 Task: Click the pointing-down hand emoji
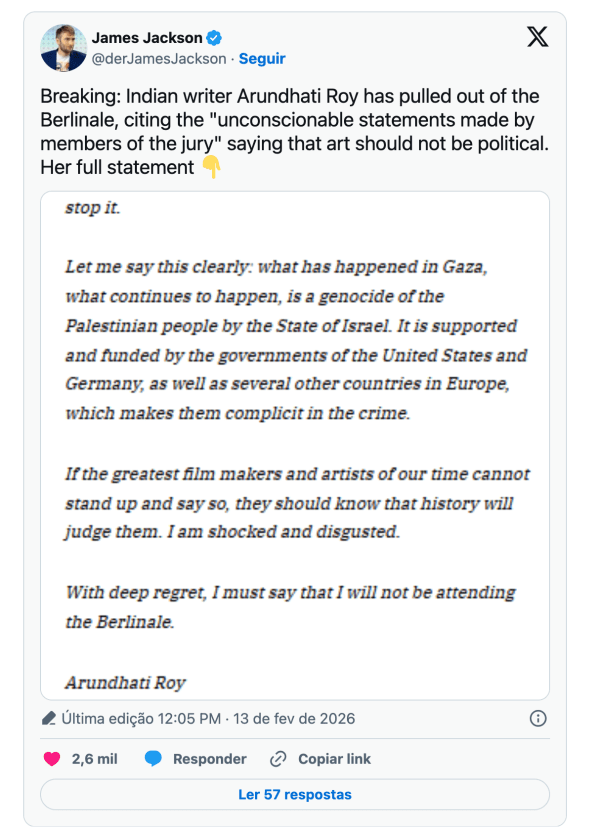[x=211, y=168]
